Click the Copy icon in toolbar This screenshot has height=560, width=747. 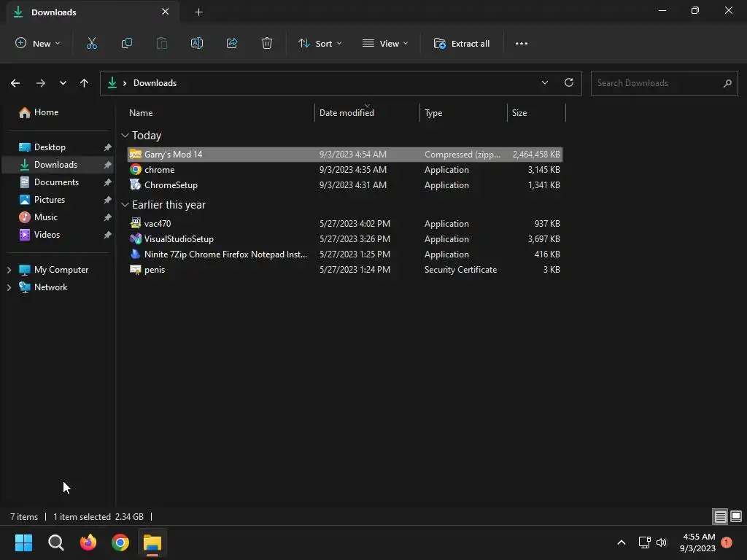click(127, 43)
